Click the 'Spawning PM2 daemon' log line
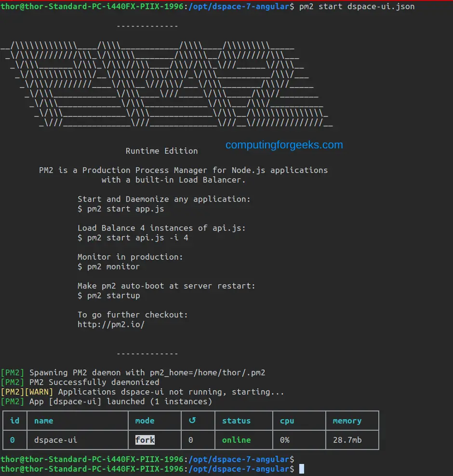 [133, 372]
